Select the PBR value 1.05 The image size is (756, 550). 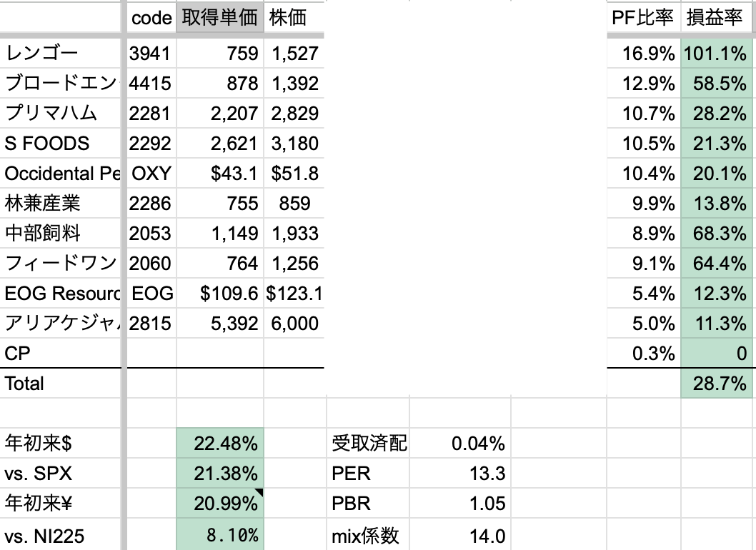pos(460,504)
